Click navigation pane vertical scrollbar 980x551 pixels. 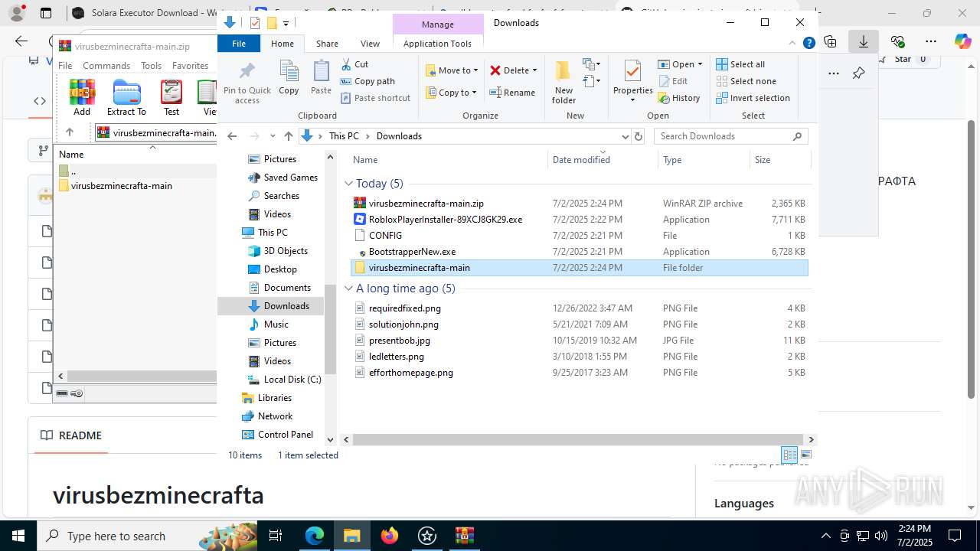click(331, 329)
